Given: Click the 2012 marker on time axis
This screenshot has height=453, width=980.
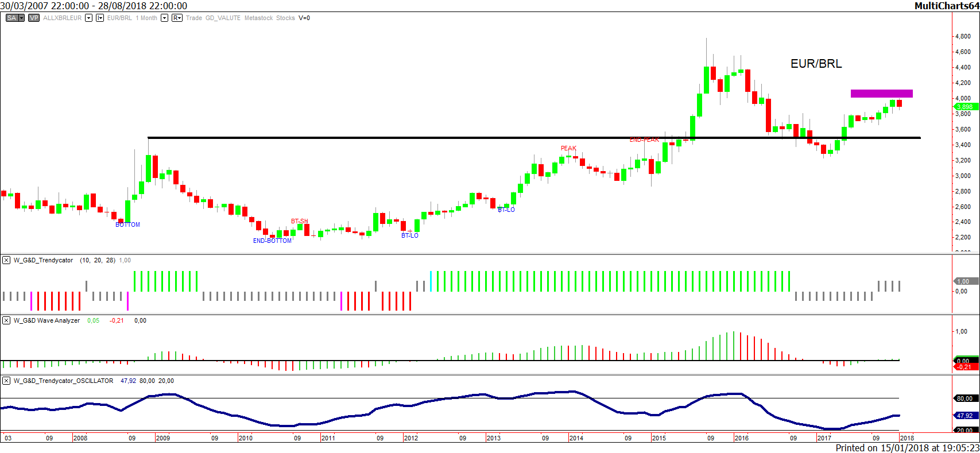Looking at the screenshot, I should click(411, 438).
